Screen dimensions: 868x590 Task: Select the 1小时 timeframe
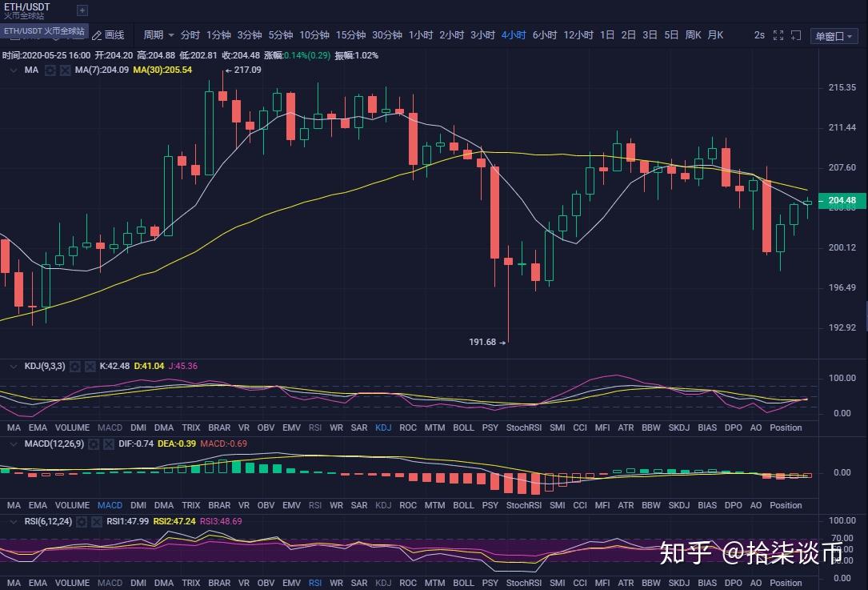tap(421, 35)
